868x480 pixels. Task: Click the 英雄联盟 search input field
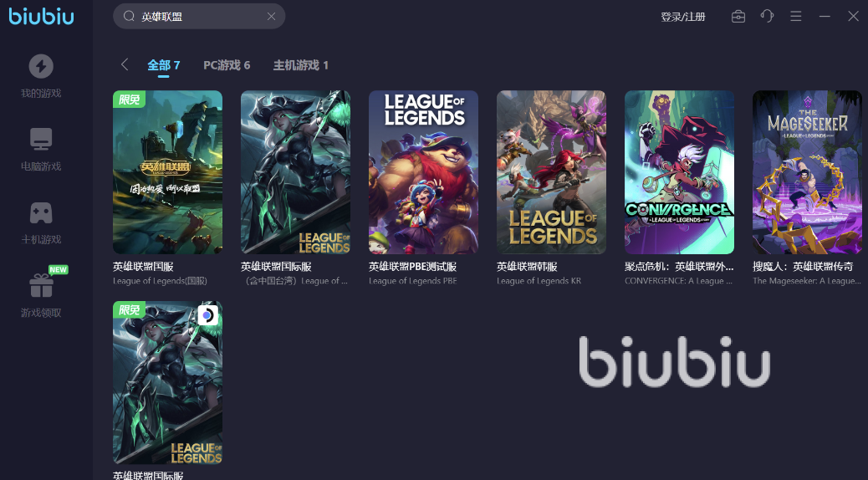(199, 17)
